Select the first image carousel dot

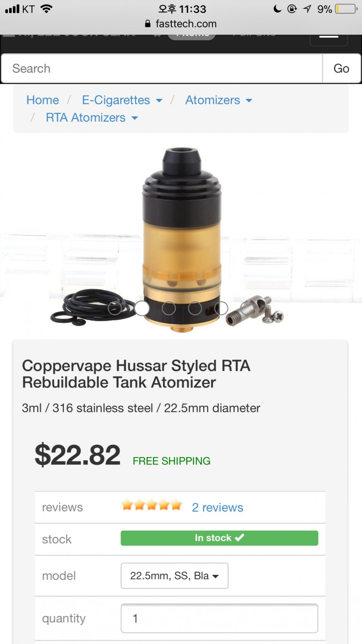(115, 308)
